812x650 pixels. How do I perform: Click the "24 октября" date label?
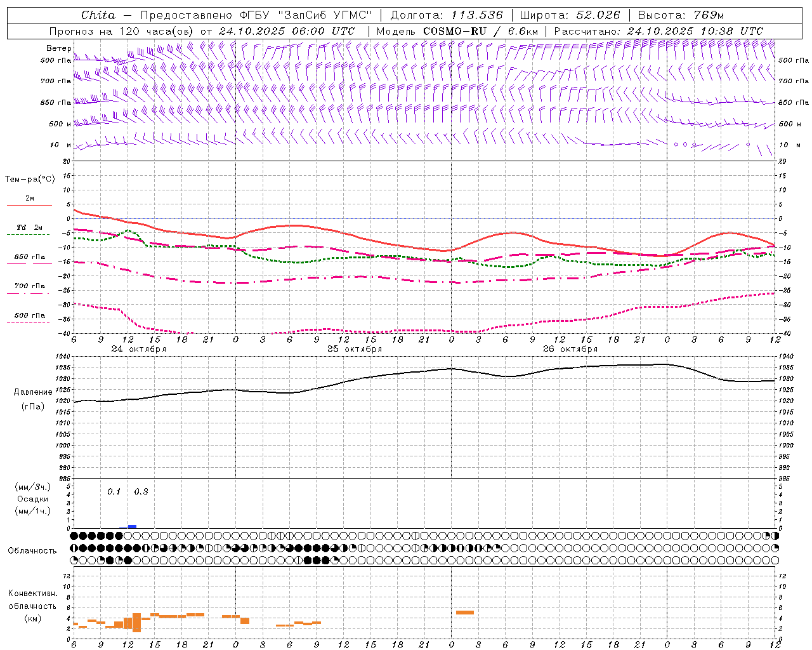pos(139,349)
